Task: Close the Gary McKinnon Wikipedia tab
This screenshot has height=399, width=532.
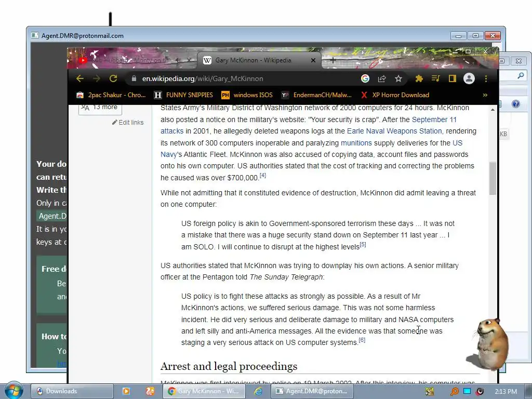Action: click(x=313, y=60)
